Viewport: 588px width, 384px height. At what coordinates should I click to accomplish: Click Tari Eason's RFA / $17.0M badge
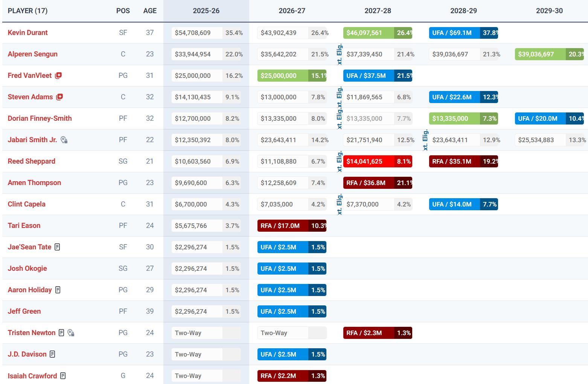coord(291,226)
